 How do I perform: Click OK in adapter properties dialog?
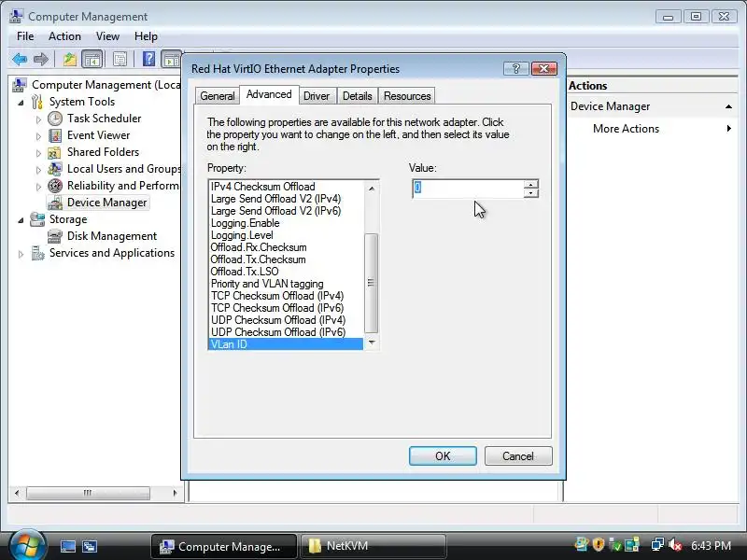coord(443,456)
